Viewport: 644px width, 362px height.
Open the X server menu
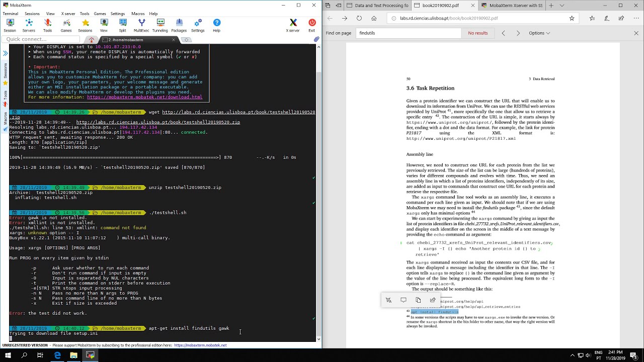point(68,14)
